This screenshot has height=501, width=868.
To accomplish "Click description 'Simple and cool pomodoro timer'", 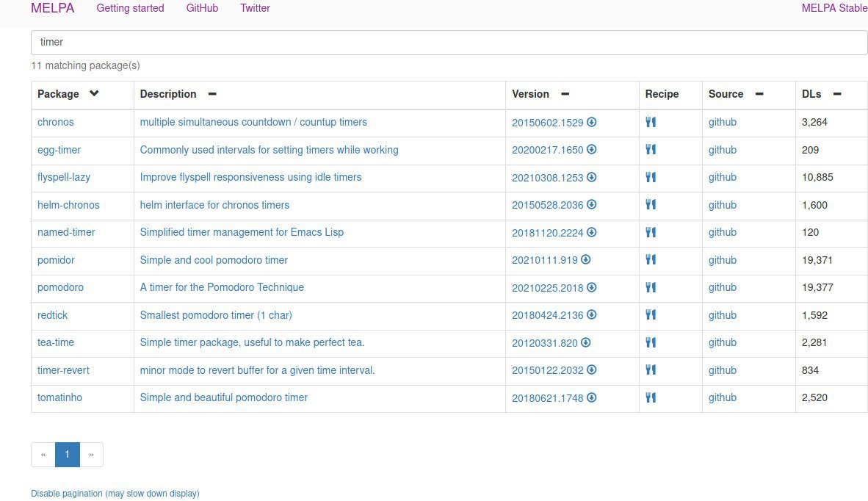I will 214,259.
